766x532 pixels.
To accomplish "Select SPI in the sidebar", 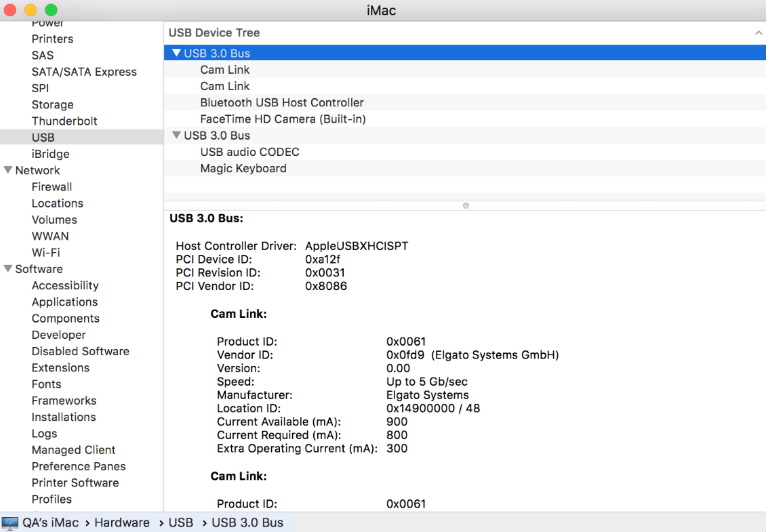I will pyautogui.click(x=40, y=88).
